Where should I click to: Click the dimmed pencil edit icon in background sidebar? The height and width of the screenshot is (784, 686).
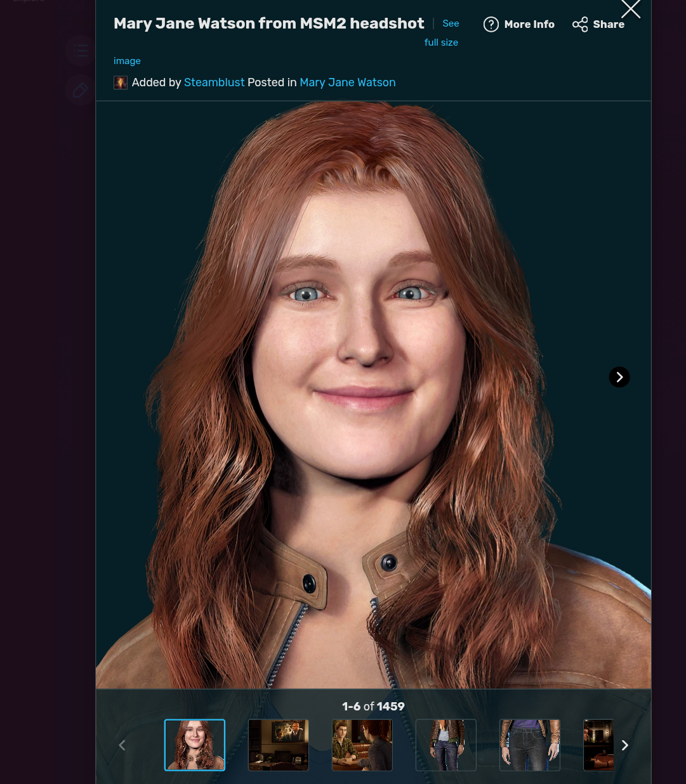pyautogui.click(x=80, y=90)
